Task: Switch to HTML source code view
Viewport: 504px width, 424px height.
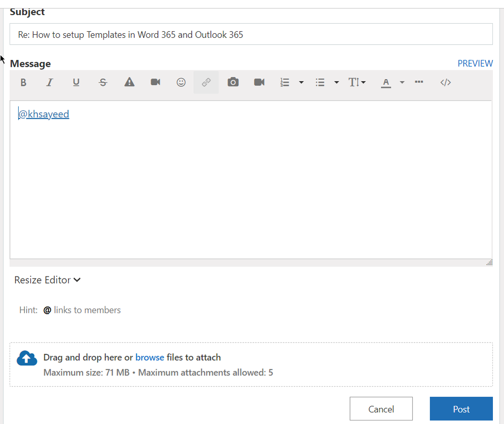Action: click(445, 82)
